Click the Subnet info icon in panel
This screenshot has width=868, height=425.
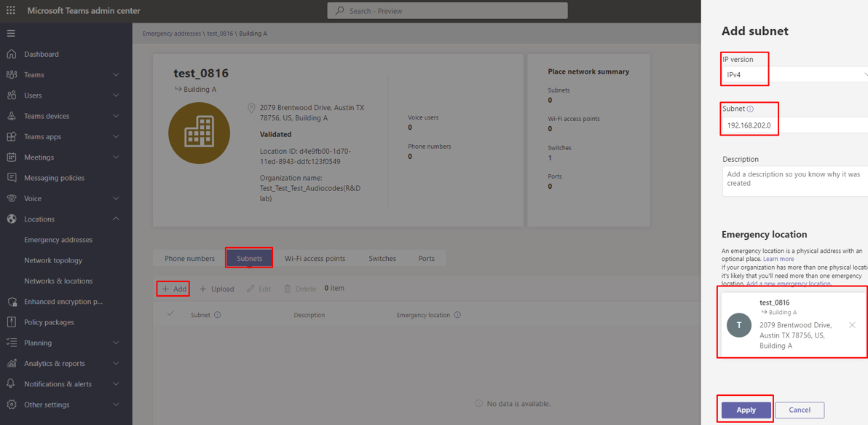pos(750,109)
